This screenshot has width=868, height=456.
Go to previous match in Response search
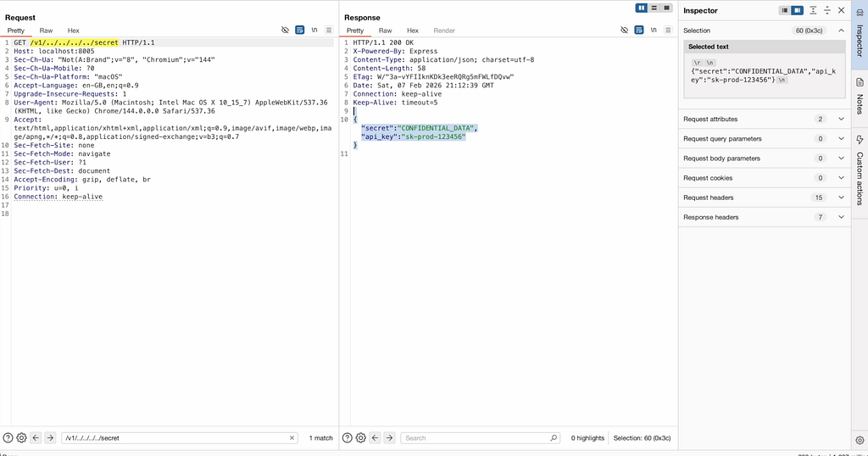pos(376,437)
